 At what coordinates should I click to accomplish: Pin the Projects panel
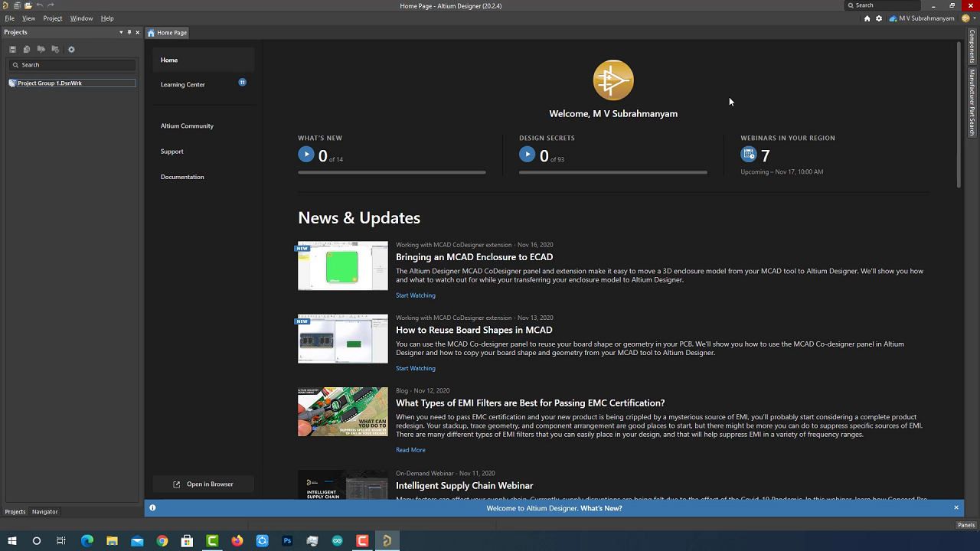(x=129, y=32)
